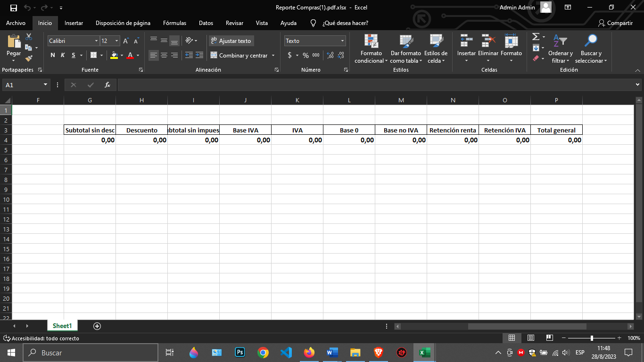The image size is (644, 362).
Task: Open Ordenar y filtrar
Action: (x=561, y=49)
